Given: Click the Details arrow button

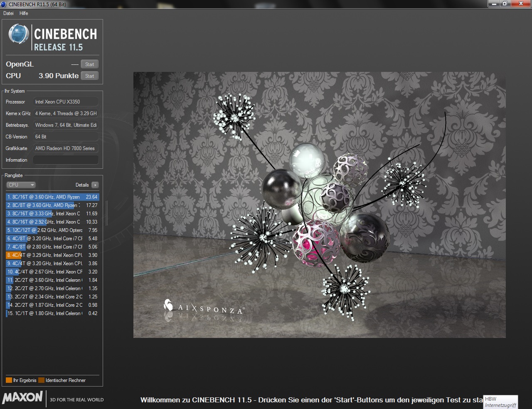Looking at the screenshot, I should pyautogui.click(x=95, y=185).
